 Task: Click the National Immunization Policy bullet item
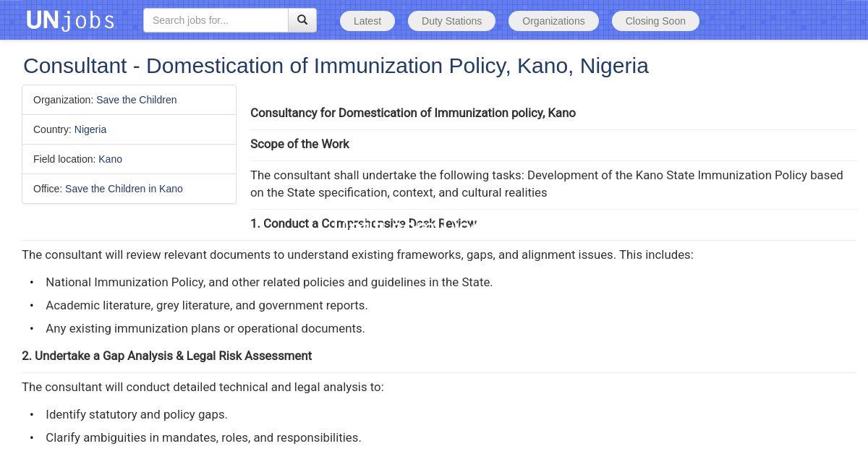268,282
